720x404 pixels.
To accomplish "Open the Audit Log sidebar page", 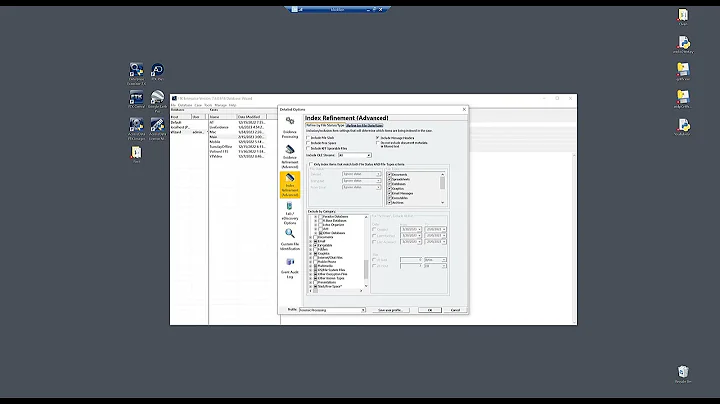I will click(290, 268).
